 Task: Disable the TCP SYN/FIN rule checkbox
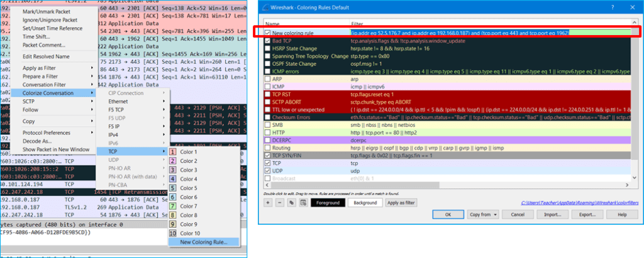point(268,156)
